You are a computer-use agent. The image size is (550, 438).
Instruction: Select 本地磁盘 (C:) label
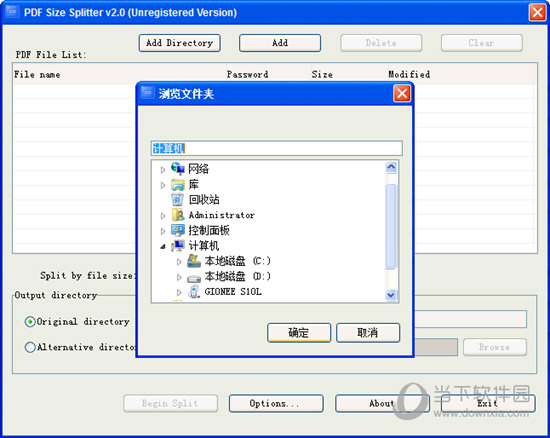(237, 261)
